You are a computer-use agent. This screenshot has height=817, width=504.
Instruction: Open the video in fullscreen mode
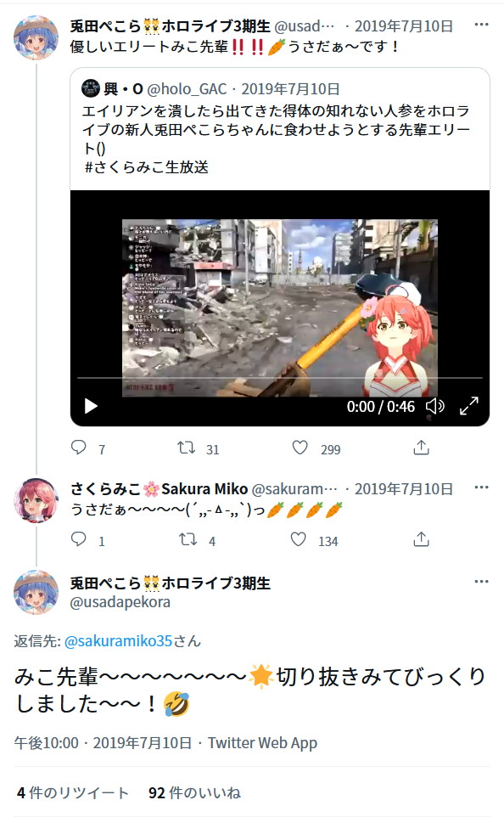tap(468, 406)
